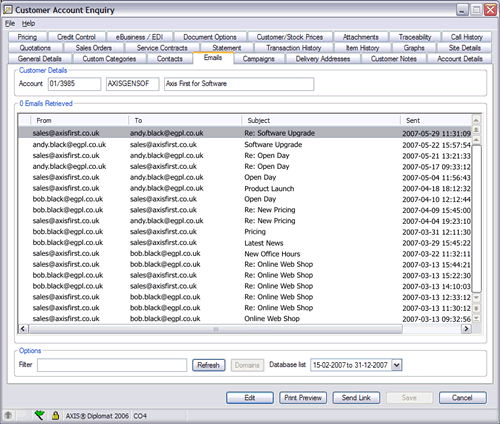Open the Database list dropdown
Viewport: 500px width, 424px height.
(x=397, y=365)
